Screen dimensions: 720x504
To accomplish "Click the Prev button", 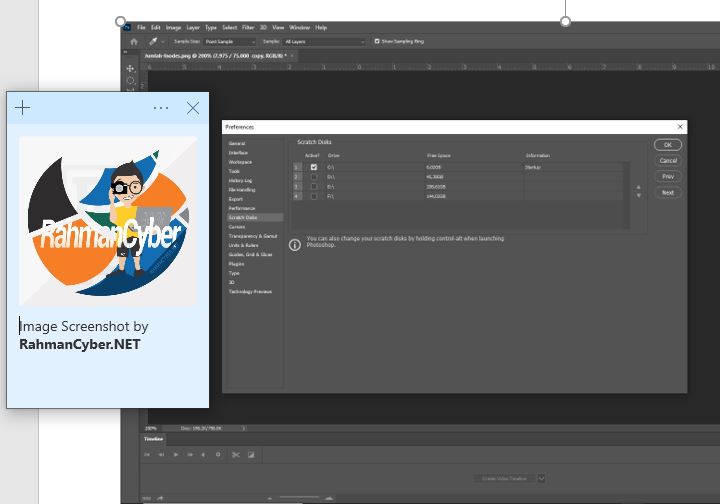I will [x=668, y=177].
